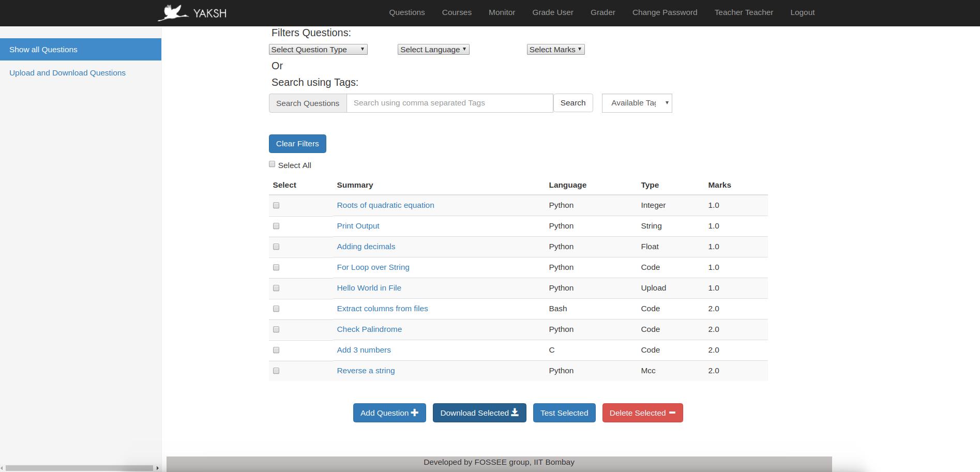
Task: Expand the Available Tags dropdown
Action: [x=637, y=103]
